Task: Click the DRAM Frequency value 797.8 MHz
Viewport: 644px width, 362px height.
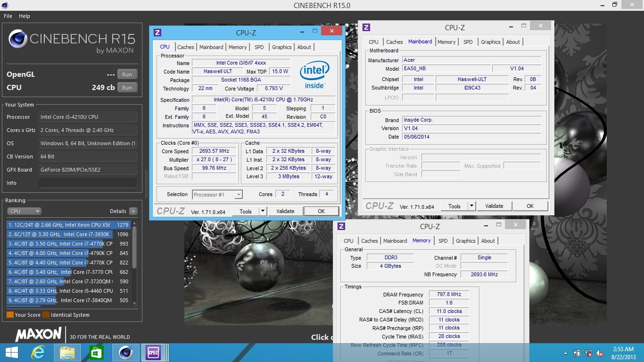Action: [449, 294]
